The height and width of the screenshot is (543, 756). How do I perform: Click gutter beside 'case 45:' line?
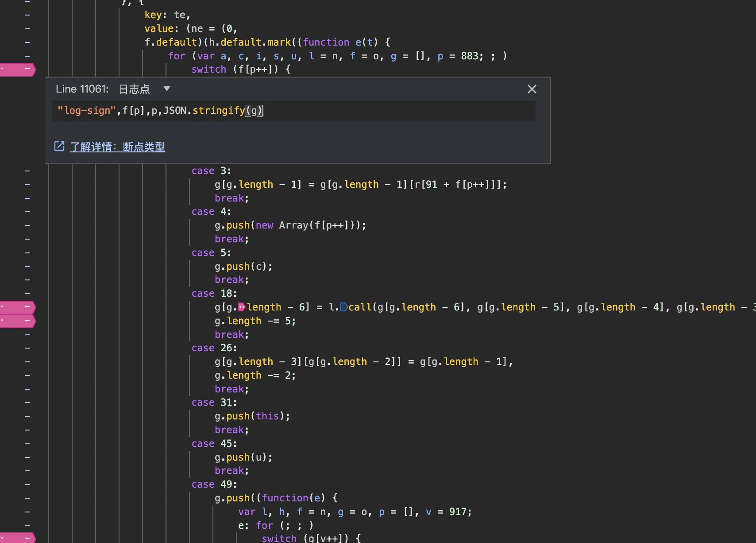click(27, 444)
